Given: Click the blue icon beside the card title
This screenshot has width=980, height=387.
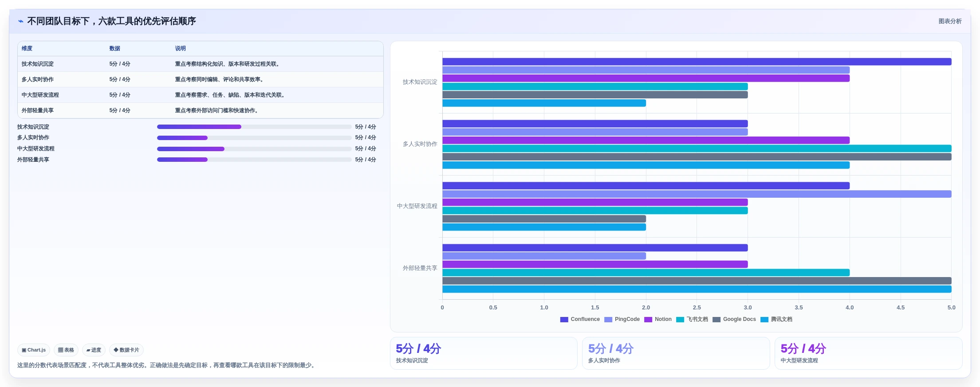Looking at the screenshot, I should [21, 21].
